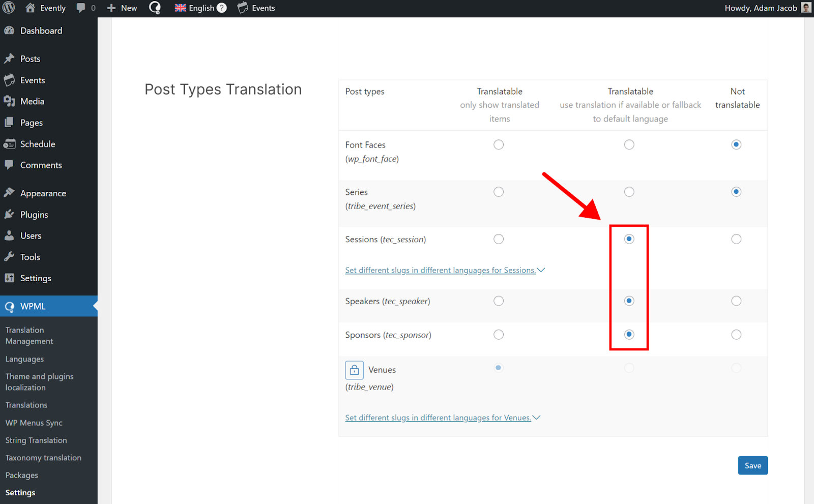
Task: Select the Media library icon in sidebar
Action: point(10,101)
